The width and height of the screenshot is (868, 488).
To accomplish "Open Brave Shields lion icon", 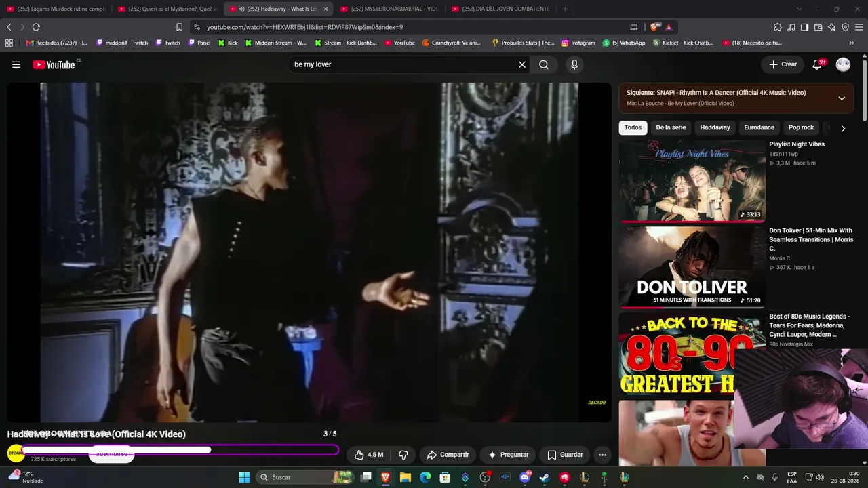I will (x=654, y=27).
